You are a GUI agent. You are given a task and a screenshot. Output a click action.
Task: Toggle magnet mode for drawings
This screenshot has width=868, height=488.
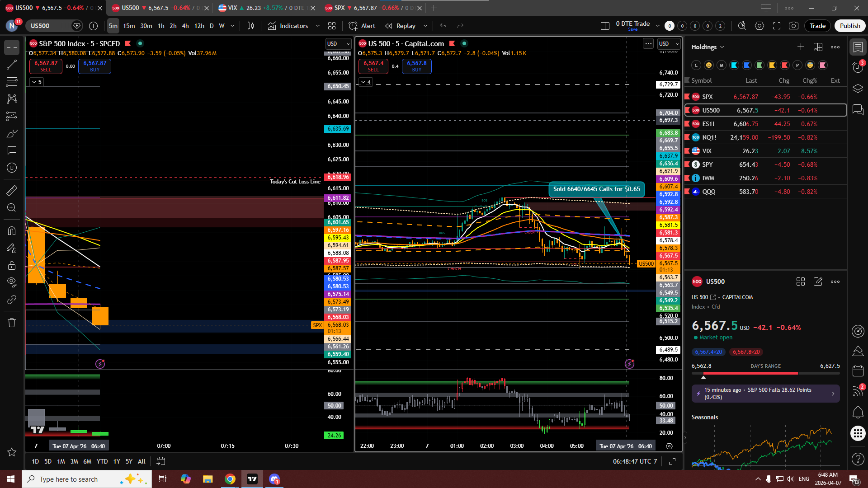pos(12,231)
